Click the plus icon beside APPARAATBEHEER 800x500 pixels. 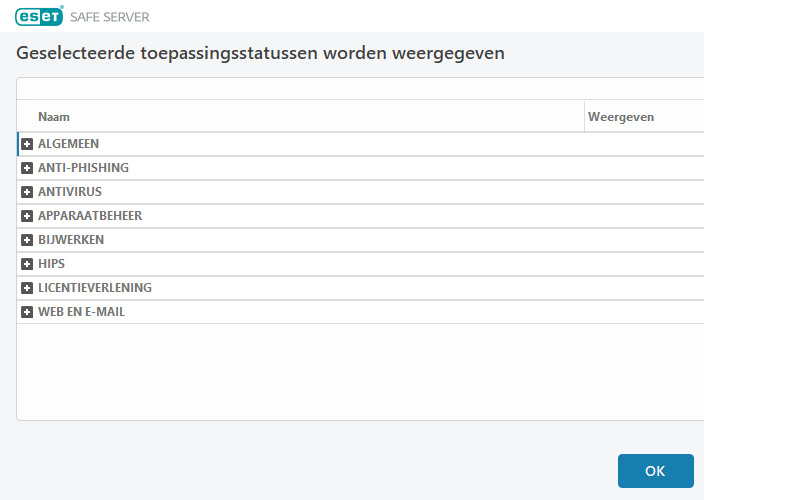[28, 216]
